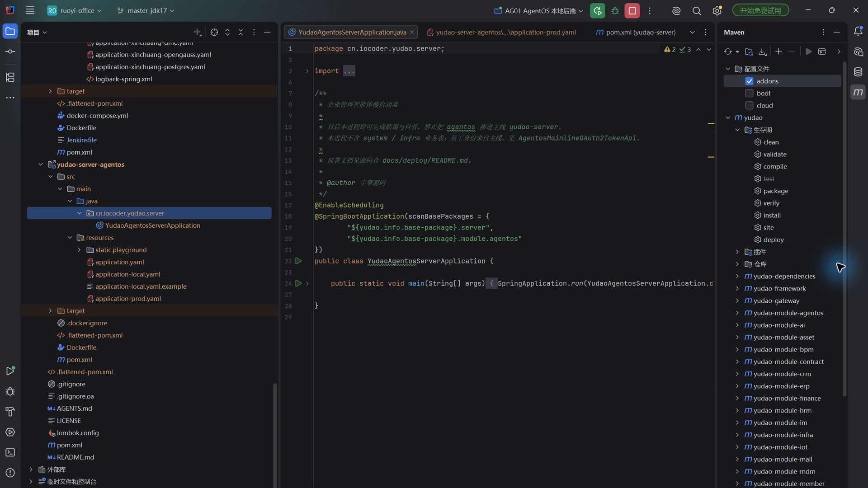Click the Debug bug icon in top toolbar
This screenshot has height=488, width=868.
click(x=615, y=11)
